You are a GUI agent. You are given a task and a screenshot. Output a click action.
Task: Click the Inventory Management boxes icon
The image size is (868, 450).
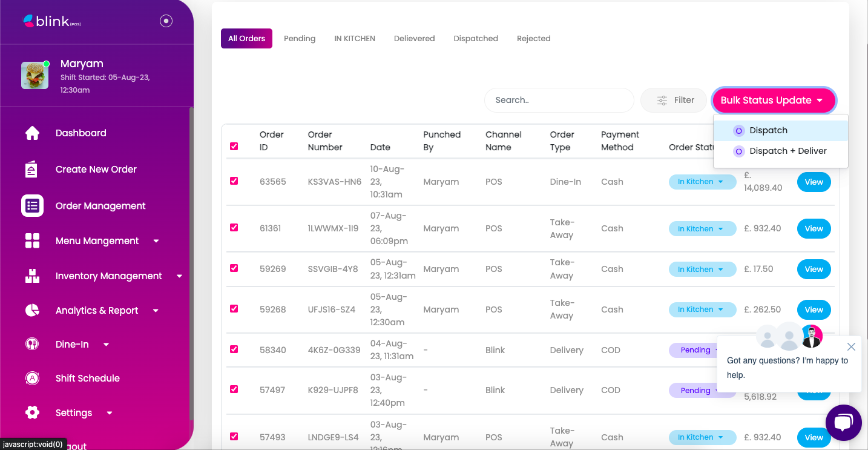32,276
